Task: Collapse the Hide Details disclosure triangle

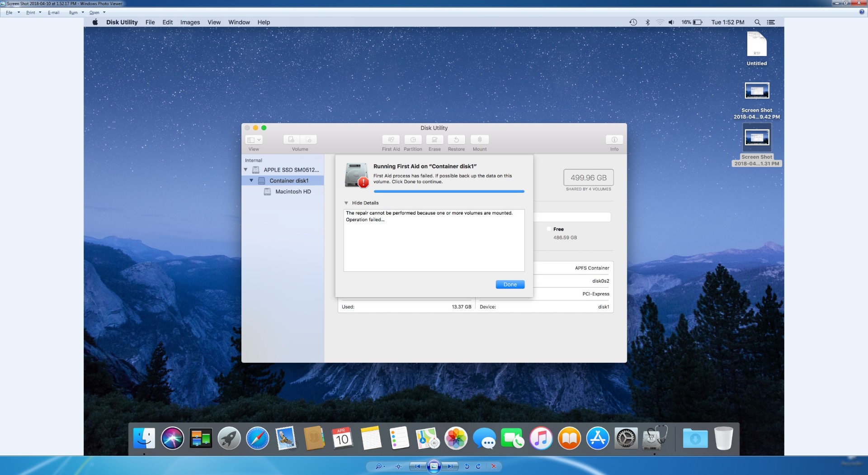Action: (x=346, y=203)
